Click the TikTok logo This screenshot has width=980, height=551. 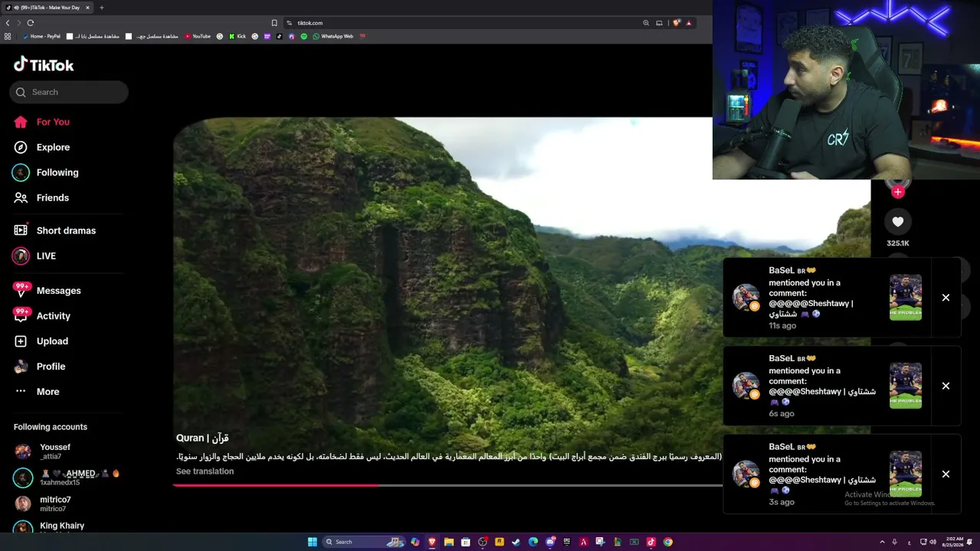(x=44, y=64)
